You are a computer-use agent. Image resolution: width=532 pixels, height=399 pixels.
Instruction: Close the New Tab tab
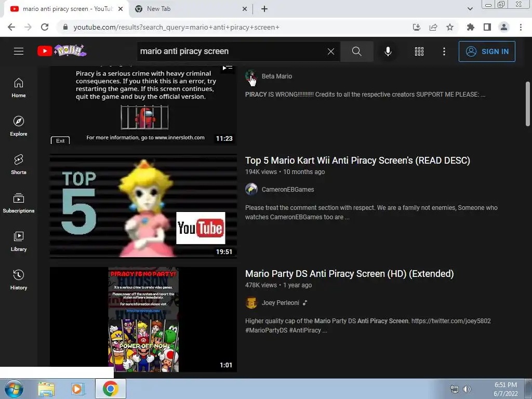click(x=245, y=9)
